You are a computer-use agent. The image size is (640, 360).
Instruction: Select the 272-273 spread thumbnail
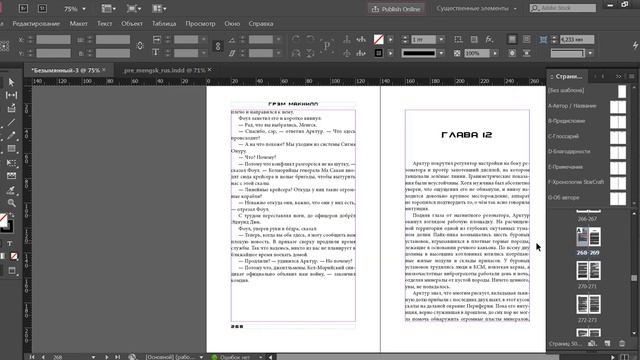(x=588, y=304)
